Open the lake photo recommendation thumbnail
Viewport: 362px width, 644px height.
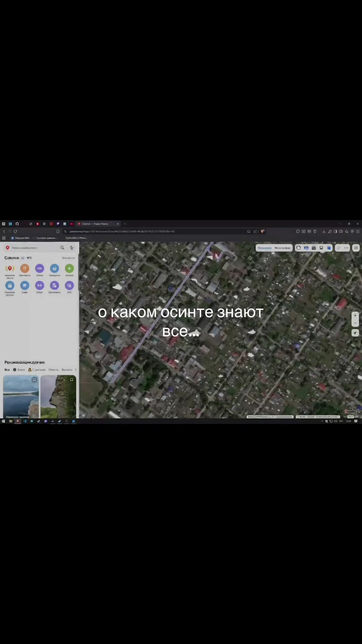[x=21, y=397]
